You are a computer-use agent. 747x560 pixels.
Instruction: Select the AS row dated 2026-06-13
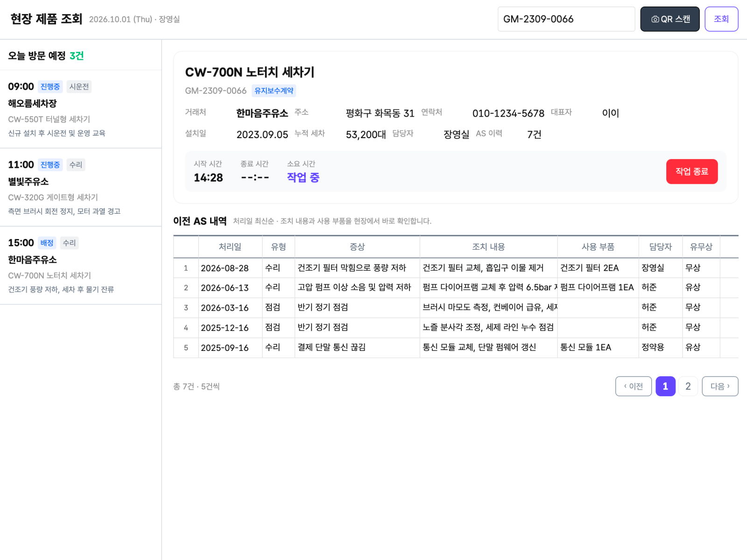456,287
